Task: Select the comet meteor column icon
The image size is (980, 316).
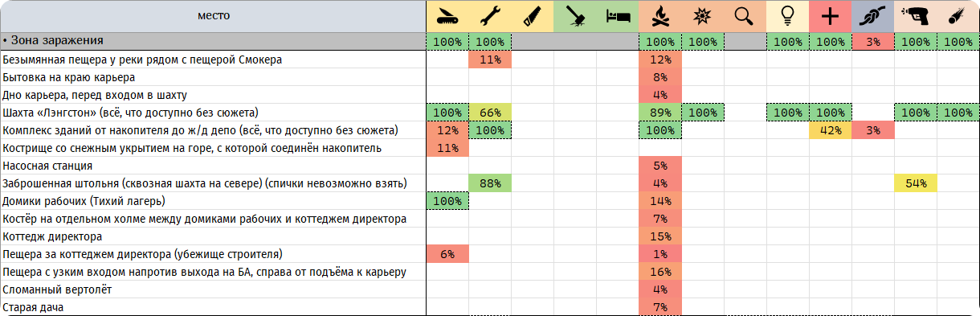Action: click(x=958, y=16)
